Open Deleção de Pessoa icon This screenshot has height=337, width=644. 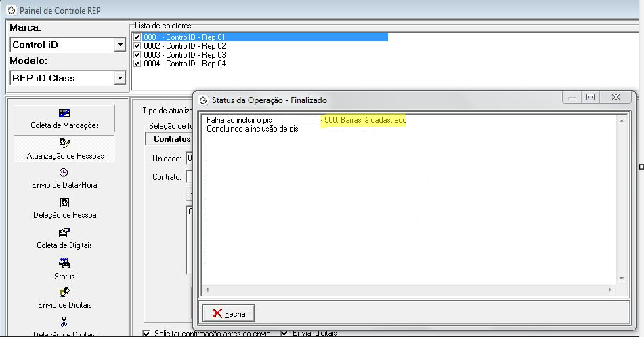pos(64,202)
